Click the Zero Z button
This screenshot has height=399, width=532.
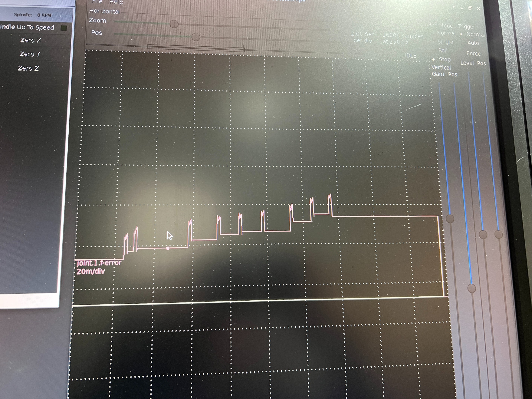[x=28, y=68]
